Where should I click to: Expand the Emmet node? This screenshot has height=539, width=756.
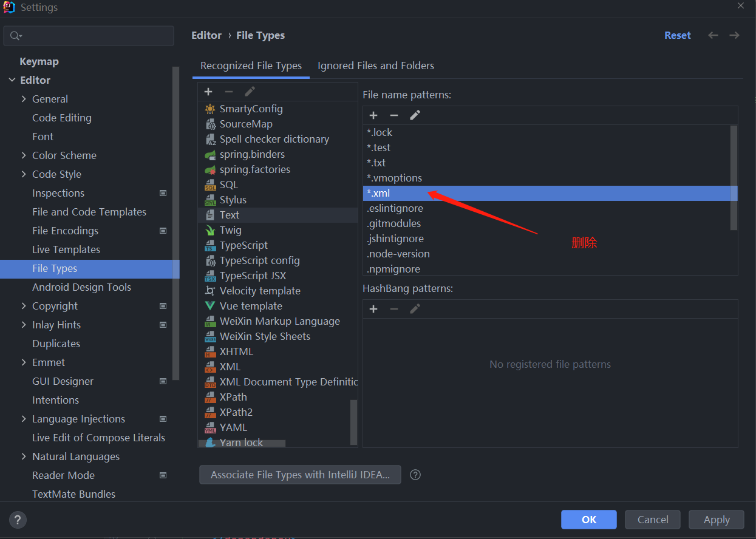tap(24, 362)
